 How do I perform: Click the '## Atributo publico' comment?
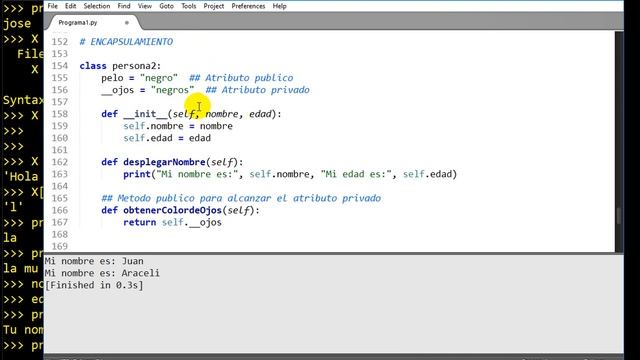[241, 78]
